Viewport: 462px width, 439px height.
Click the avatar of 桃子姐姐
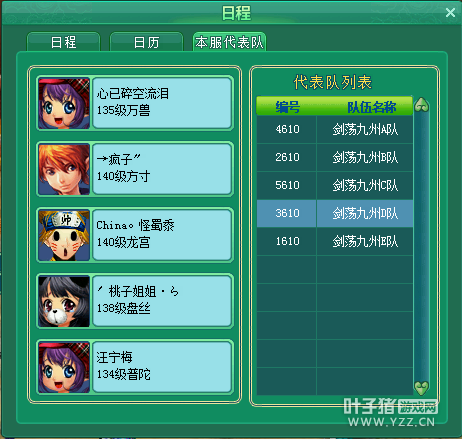(x=64, y=301)
